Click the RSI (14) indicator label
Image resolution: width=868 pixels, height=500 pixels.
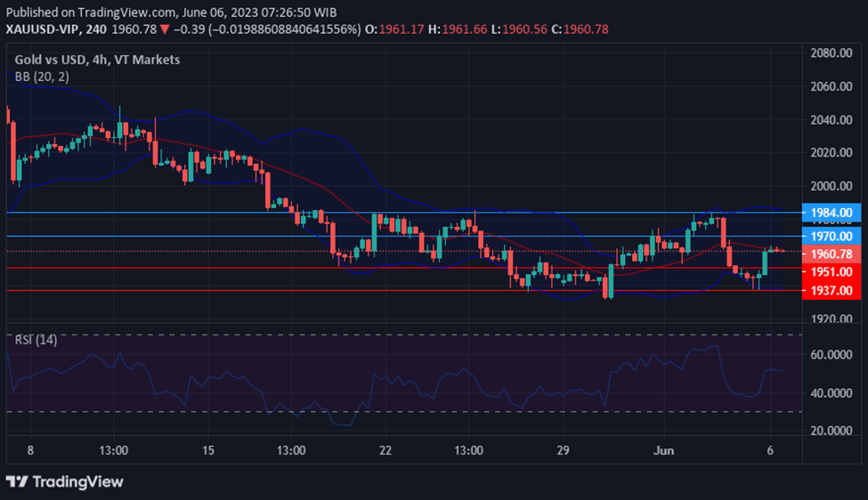pyautogui.click(x=36, y=340)
